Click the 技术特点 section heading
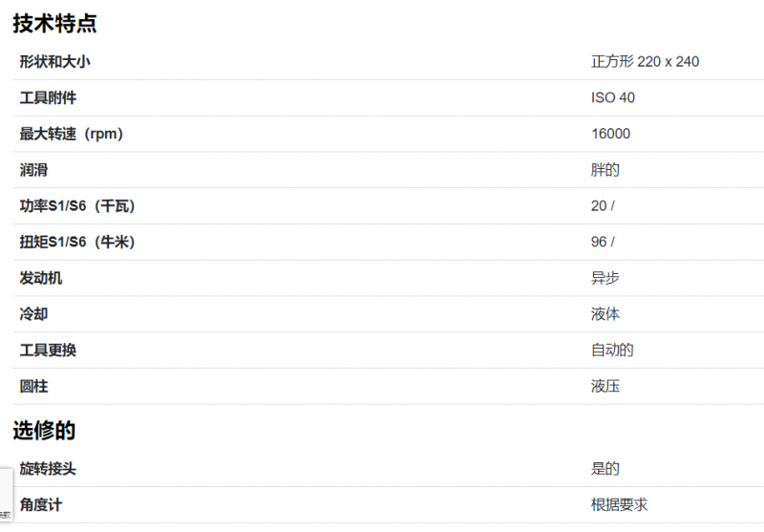Screen dimensions: 764x532 tap(54, 23)
